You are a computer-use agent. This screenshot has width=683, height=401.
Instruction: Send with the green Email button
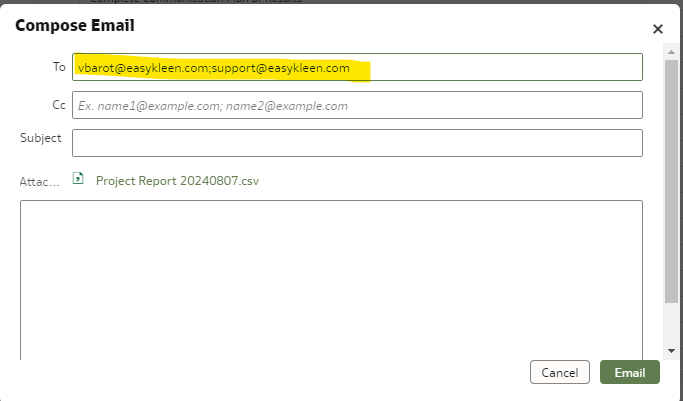630,372
